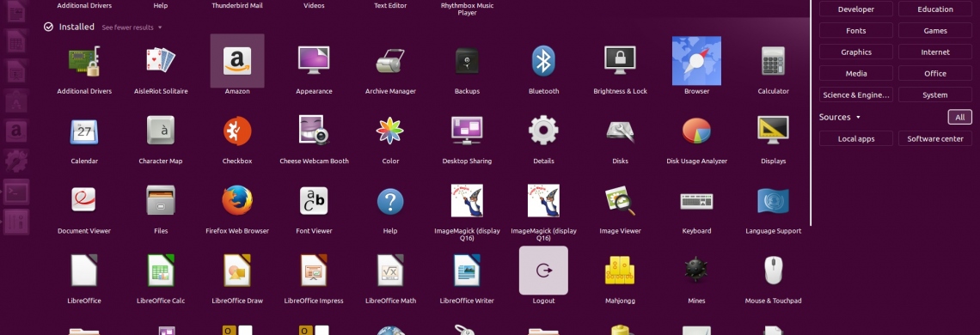Open Brightness & Lock
This screenshot has width=980, height=335.
point(620,61)
